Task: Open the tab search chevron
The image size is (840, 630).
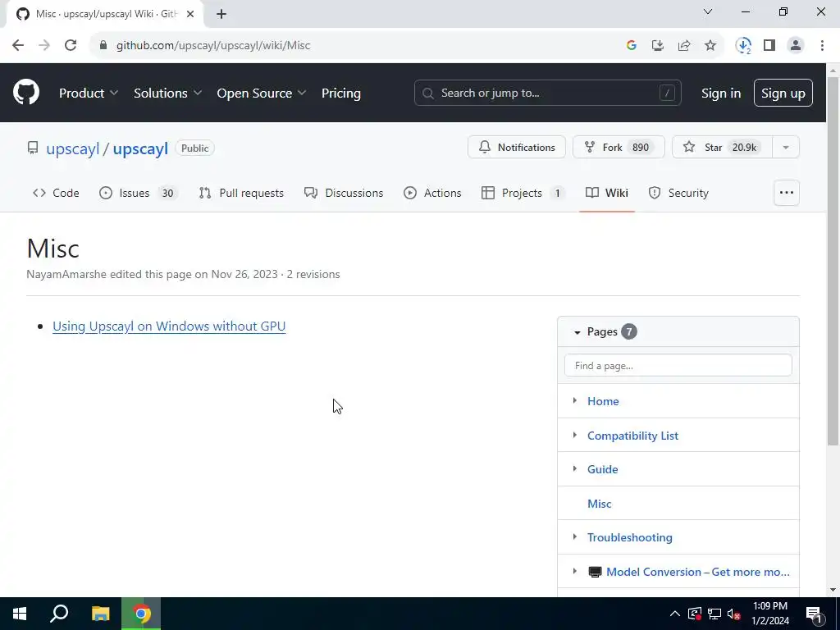Action: tap(708, 11)
